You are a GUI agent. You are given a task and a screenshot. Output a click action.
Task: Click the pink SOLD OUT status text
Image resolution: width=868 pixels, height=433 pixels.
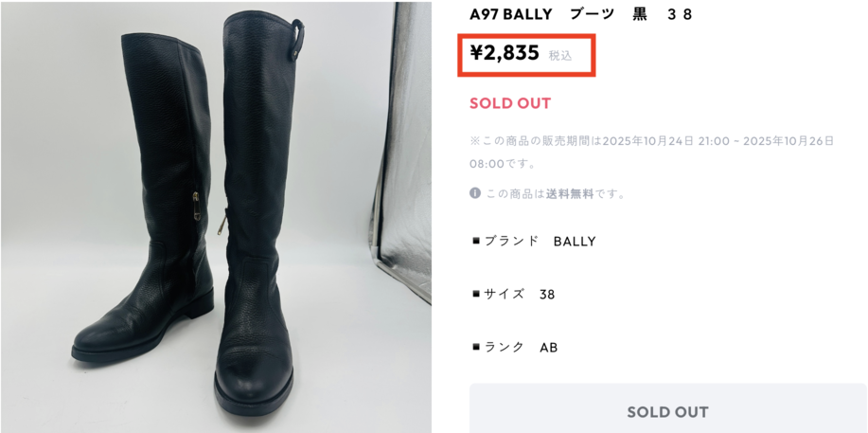click(510, 103)
